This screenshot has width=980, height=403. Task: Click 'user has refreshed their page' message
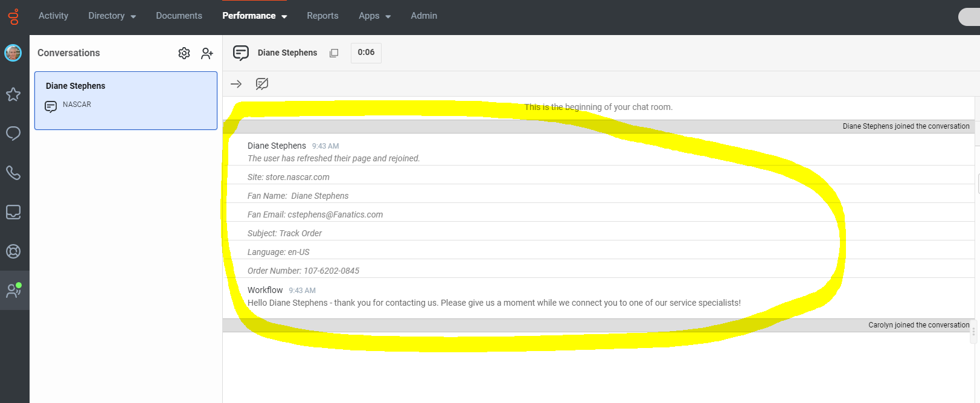[333, 158]
